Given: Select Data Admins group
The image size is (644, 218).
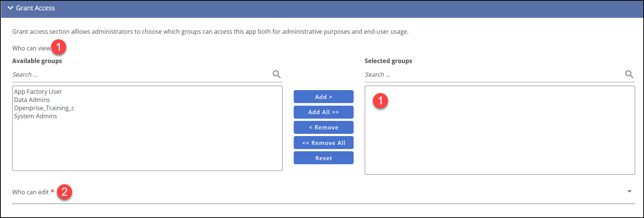Looking at the screenshot, I should pos(32,100).
